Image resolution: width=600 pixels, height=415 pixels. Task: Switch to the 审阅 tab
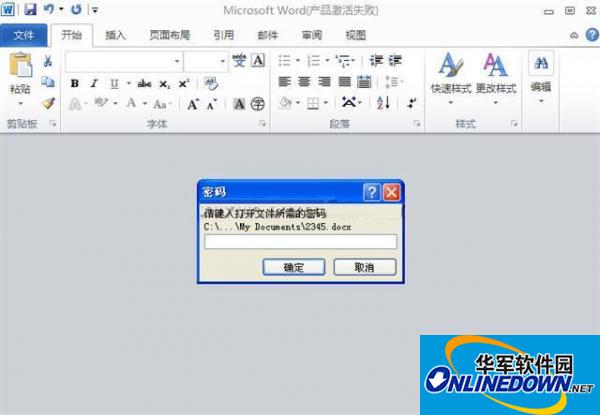point(311,35)
